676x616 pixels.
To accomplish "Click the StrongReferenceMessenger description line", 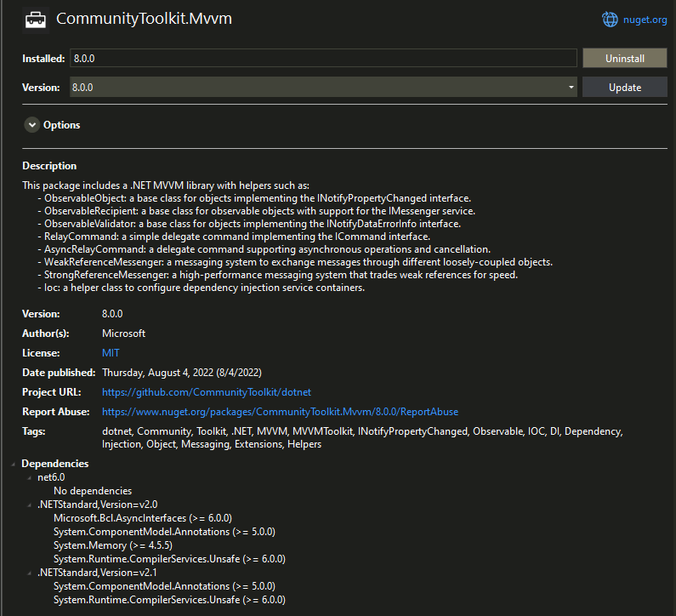I will pos(278,275).
